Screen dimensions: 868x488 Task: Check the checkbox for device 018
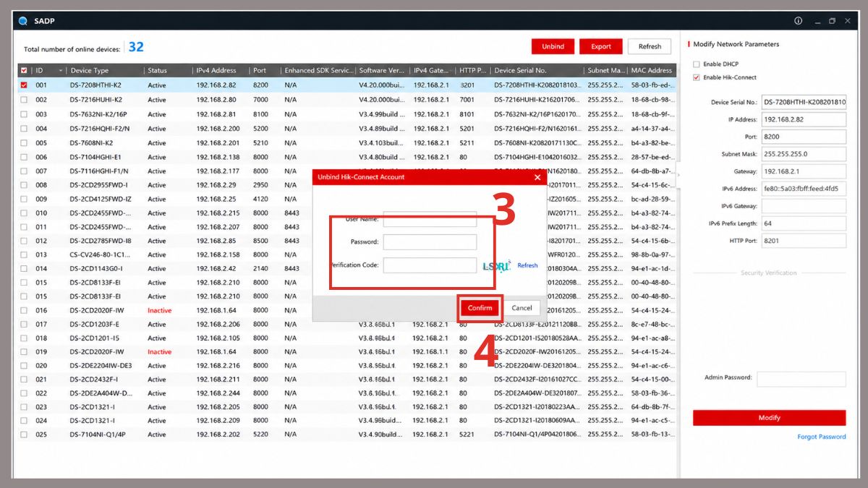click(x=24, y=338)
